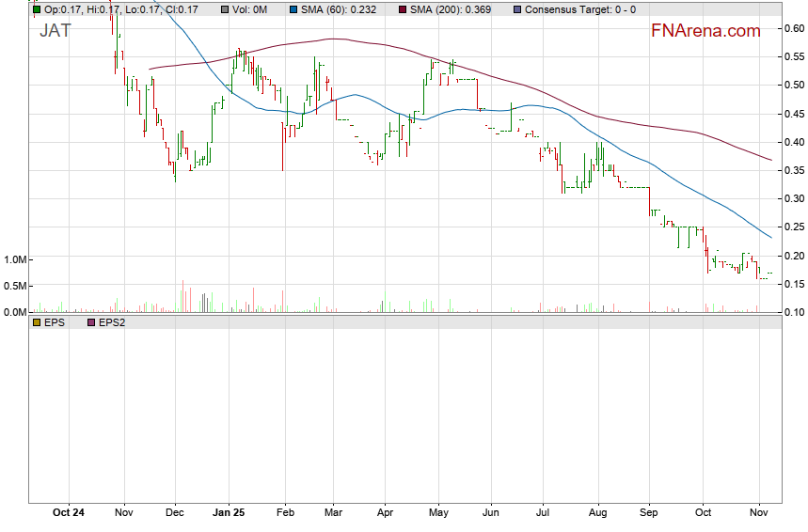Click the JAT ticker symbol label

coord(55,30)
